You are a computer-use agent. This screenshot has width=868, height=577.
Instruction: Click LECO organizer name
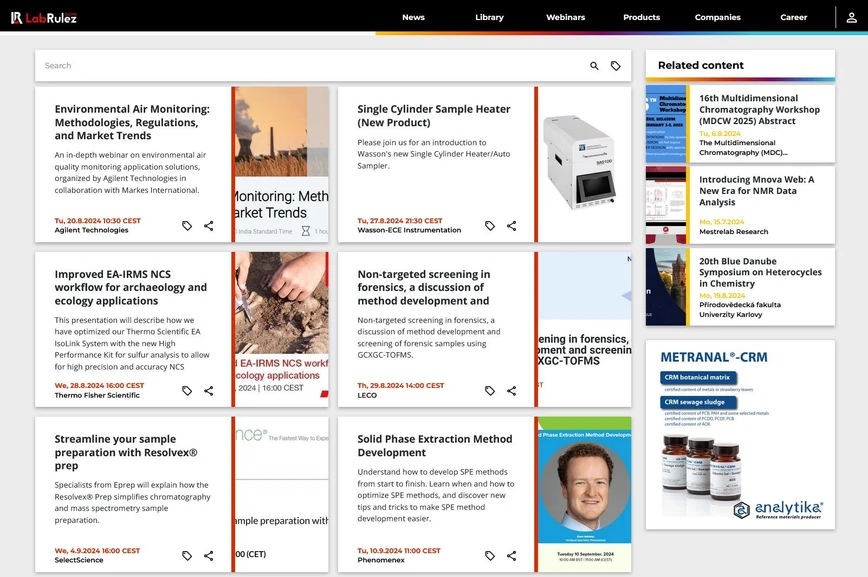coord(367,395)
